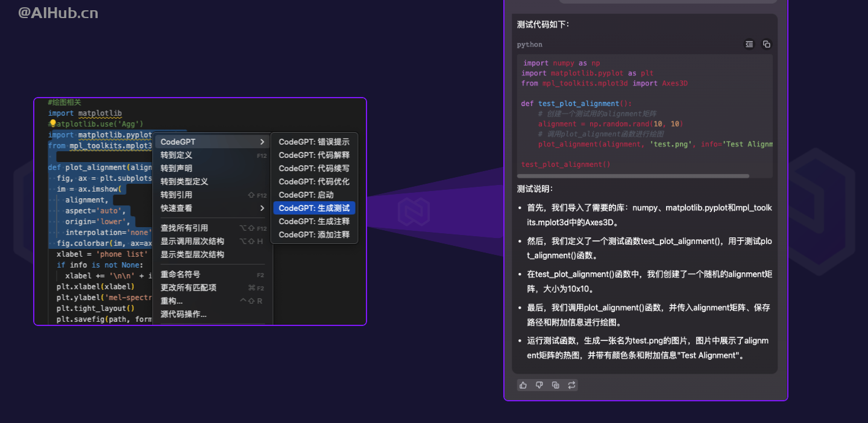The height and width of the screenshot is (423, 868).
Task: Click the thumbs-down icon under the response
Action: click(x=539, y=385)
